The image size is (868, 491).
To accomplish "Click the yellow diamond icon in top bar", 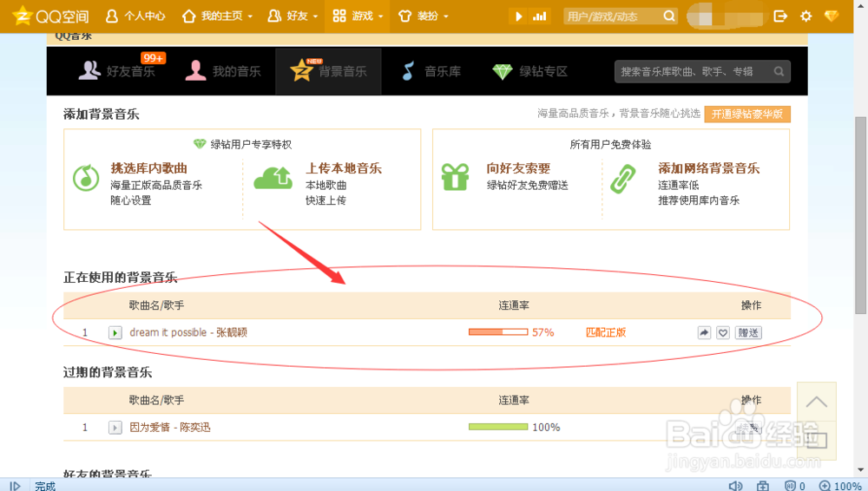I will (832, 16).
